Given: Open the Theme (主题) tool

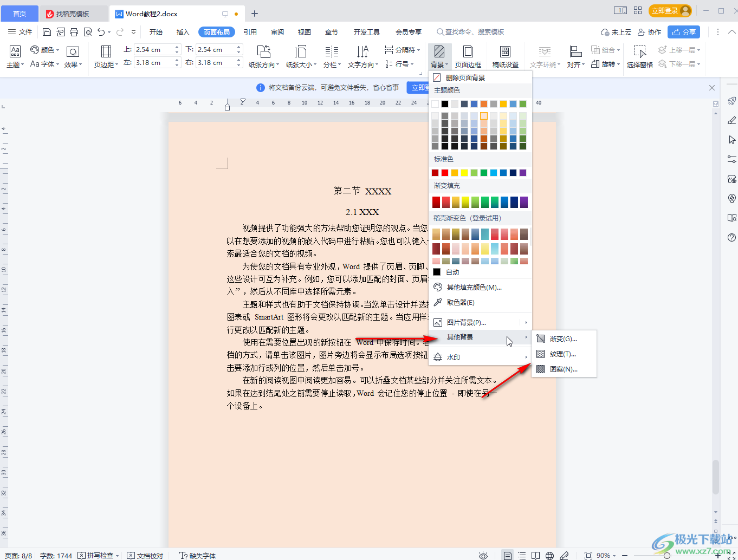Looking at the screenshot, I should (15, 57).
